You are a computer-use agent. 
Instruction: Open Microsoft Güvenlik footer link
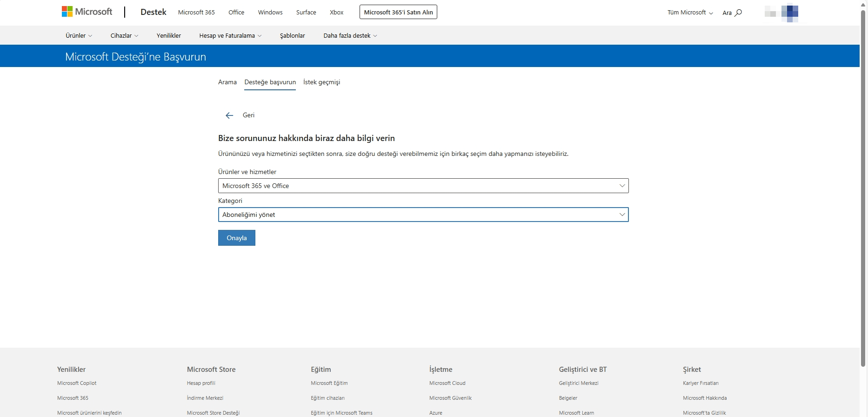pos(451,398)
